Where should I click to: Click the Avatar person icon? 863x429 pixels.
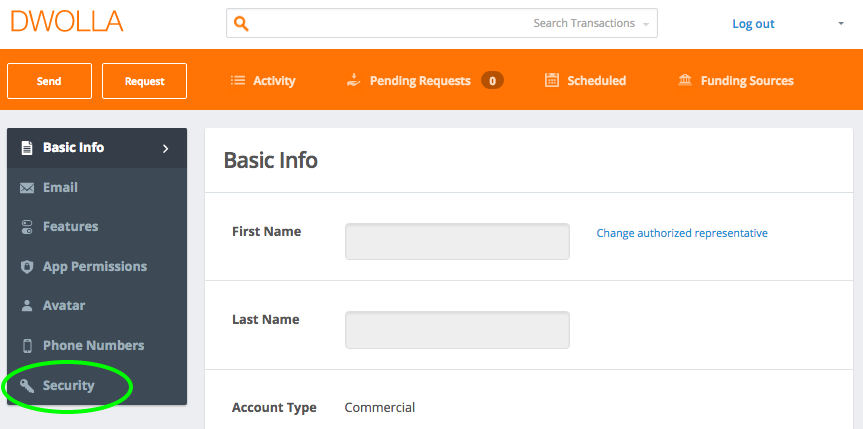pyautogui.click(x=27, y=306)
